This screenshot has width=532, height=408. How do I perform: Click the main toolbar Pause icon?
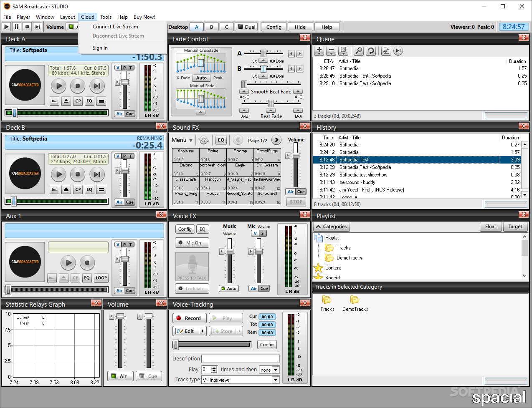[x=17, y=27]
